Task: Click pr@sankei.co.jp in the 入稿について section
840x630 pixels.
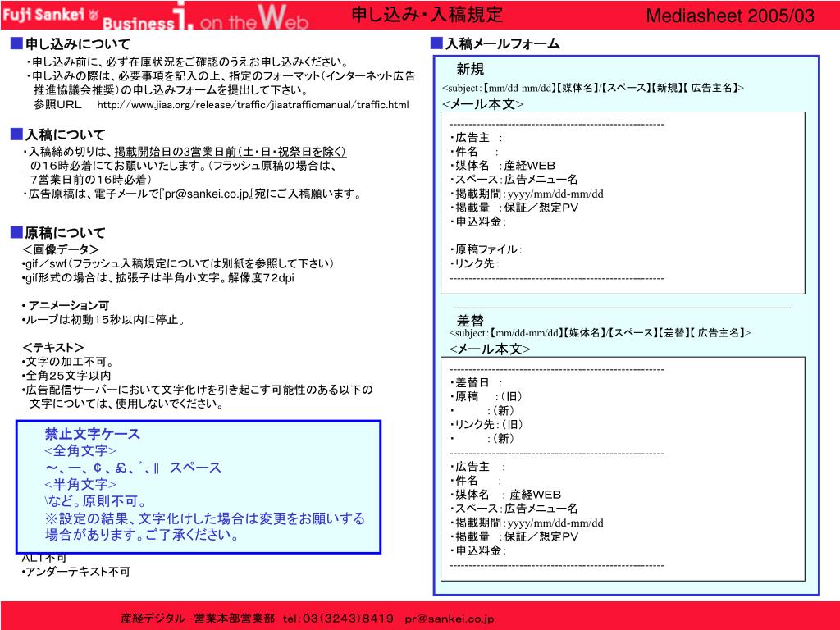Action: tap(208, 194)
